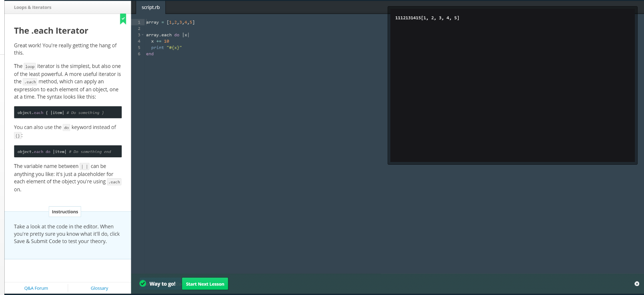Click the green bookmark icon on the lesson

pyautogui.click(x=123, y=19)
